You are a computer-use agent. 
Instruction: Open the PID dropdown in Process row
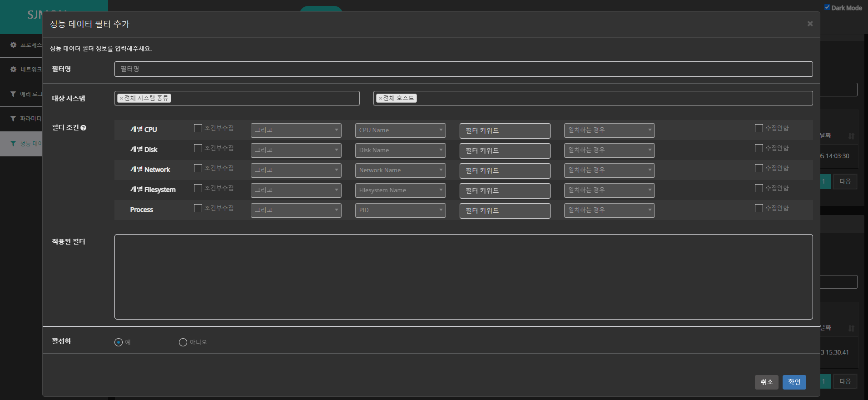pos(401,210)
